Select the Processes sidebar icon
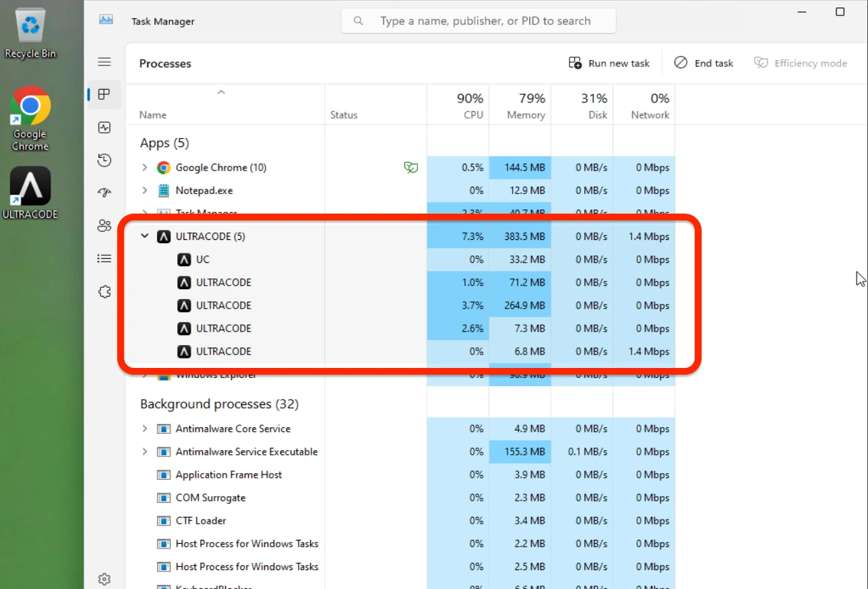The image size is (868, 589). click(x=104, y=94)
